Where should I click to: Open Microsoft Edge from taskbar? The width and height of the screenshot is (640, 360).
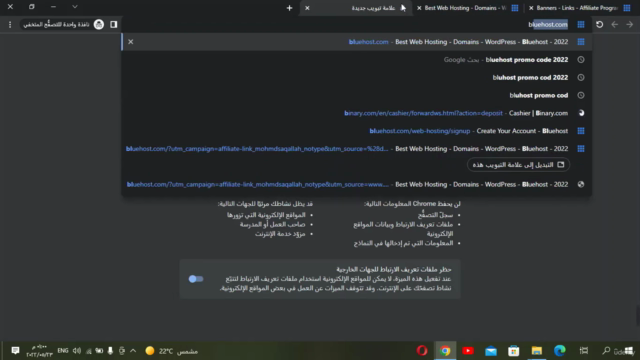coord(560,351)
